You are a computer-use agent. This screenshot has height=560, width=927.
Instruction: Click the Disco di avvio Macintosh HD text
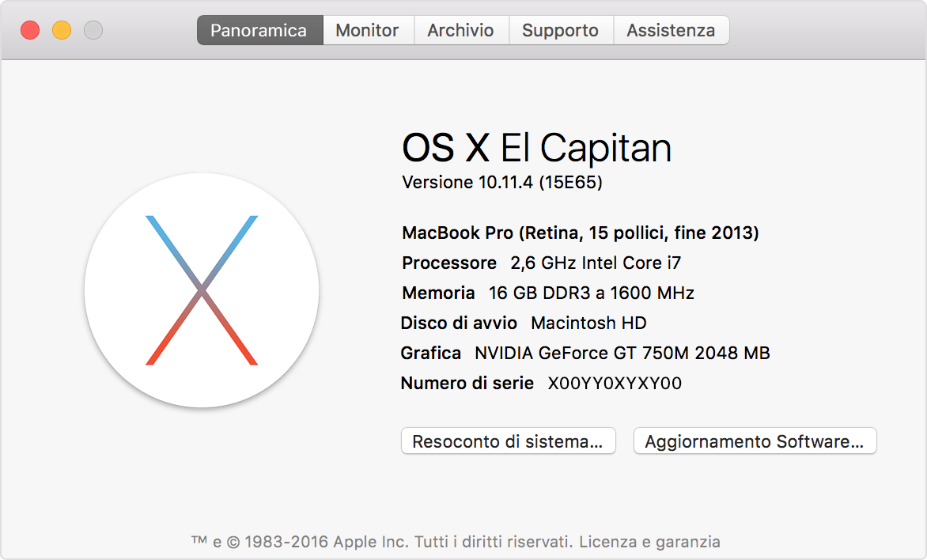pyautogui.click(x=523, y=323)
